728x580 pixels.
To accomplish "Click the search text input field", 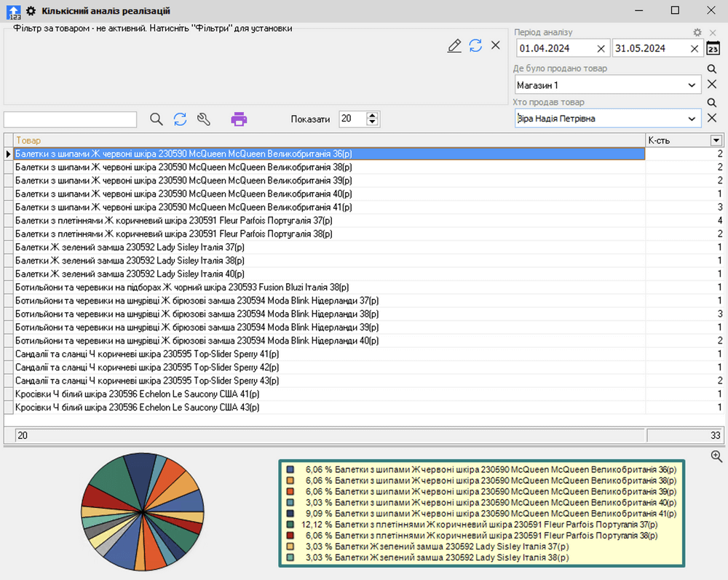I will point(70,119).
